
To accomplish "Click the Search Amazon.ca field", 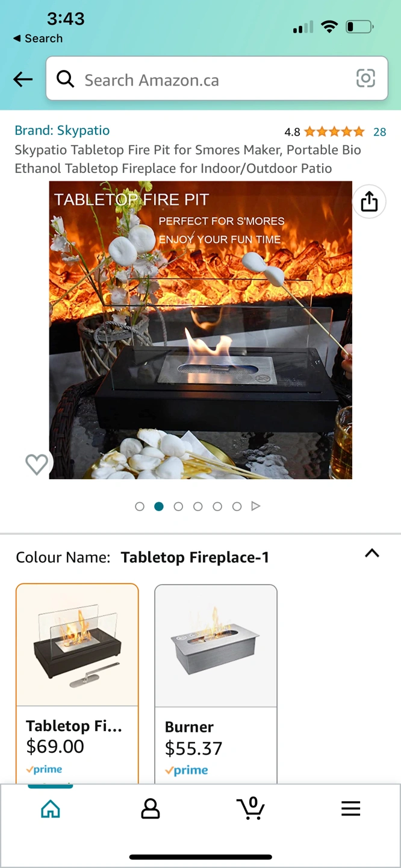I will coord(217,79).
